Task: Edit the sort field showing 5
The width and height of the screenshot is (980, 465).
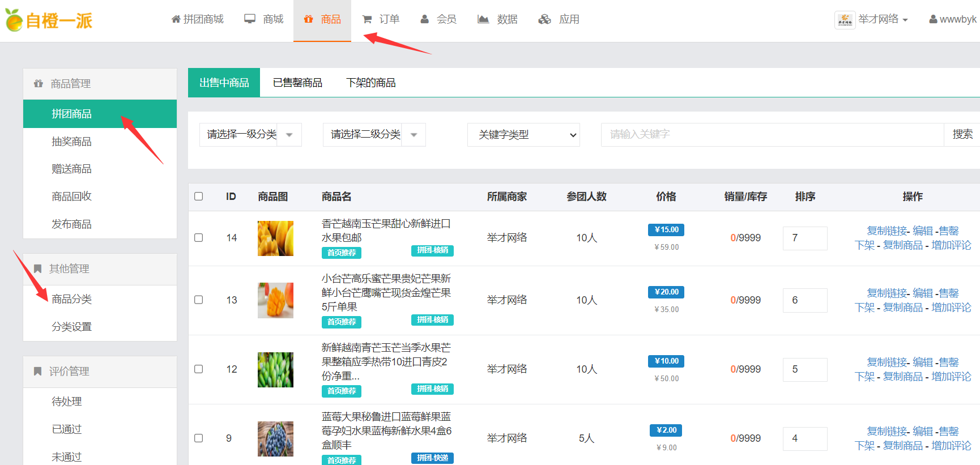Action: [x=805, y=369]
